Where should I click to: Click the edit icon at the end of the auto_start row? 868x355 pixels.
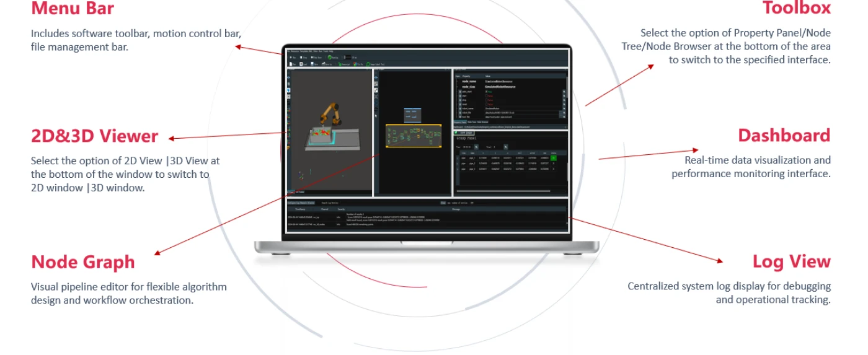pyautogui.click(x=564, y=92)
